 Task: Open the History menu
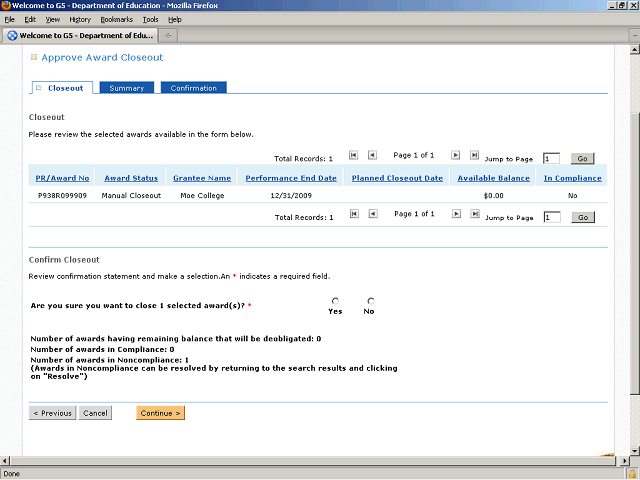80,20
